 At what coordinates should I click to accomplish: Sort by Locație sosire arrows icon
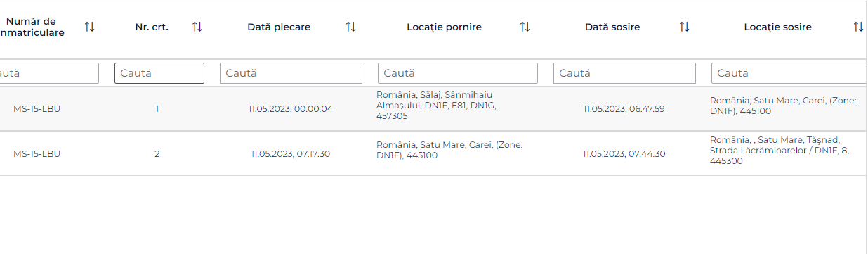click(858, 27)
